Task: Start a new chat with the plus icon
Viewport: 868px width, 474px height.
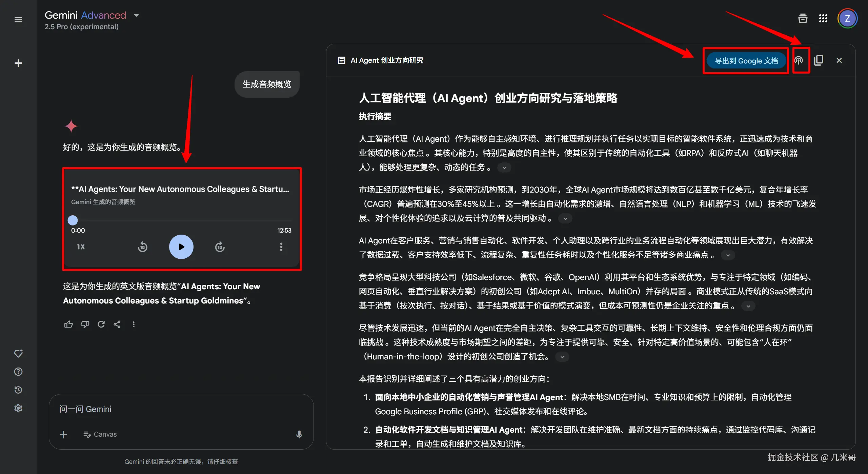Action: [x=18, y=63]
